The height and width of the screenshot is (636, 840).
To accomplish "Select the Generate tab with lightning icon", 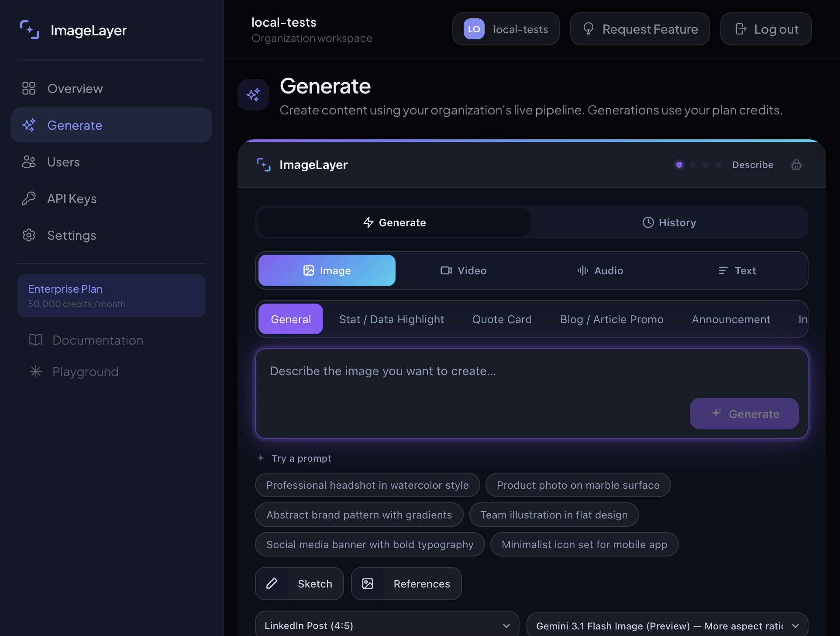I will (x=394, y=222).
